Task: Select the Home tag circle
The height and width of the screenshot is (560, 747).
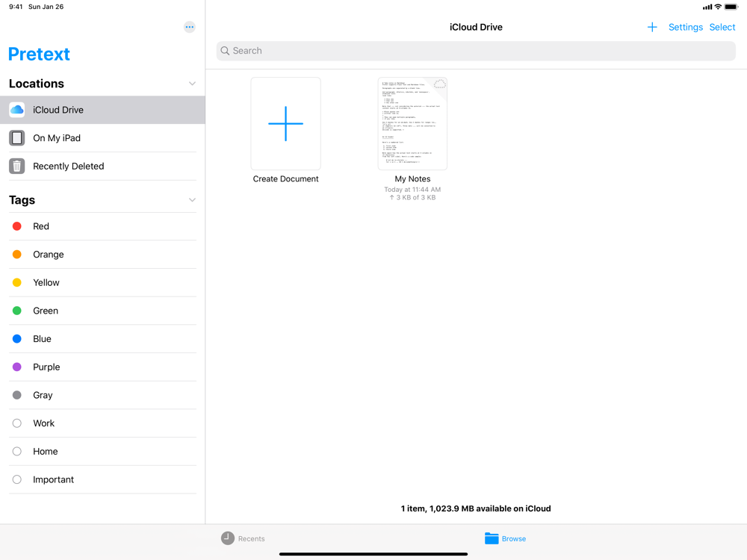Action: coord(17,451)
